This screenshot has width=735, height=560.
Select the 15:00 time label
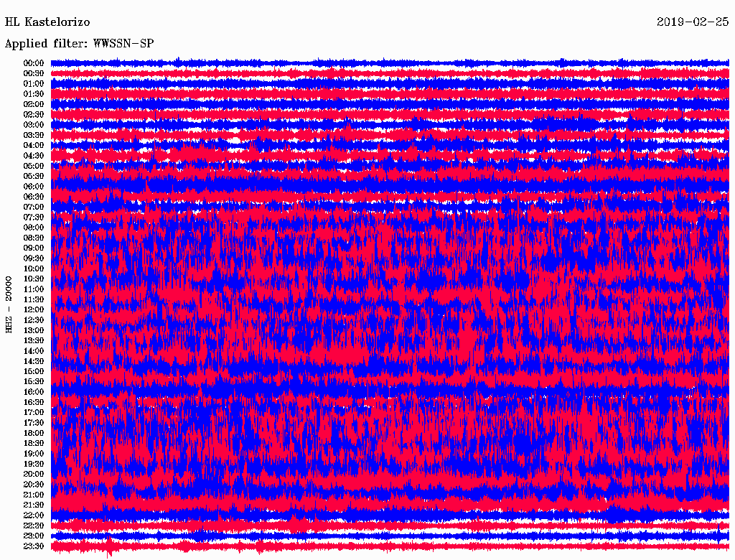tap(34, 371)
